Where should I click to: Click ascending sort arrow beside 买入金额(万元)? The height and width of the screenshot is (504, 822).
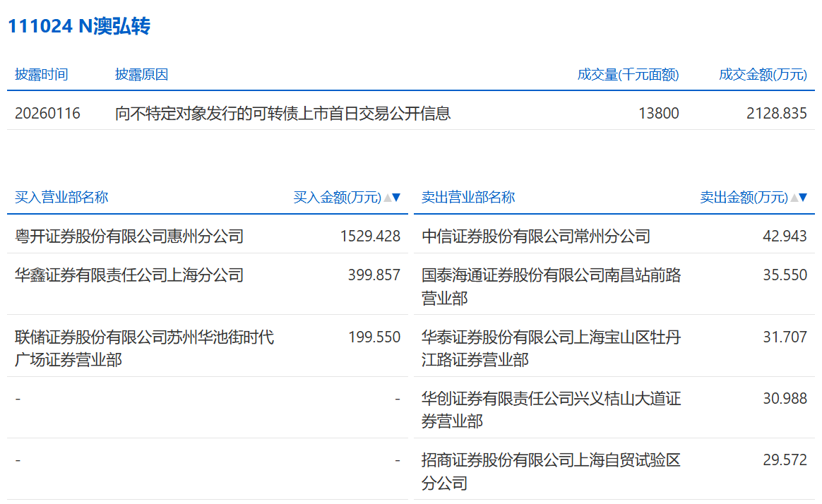coord(387,198)
